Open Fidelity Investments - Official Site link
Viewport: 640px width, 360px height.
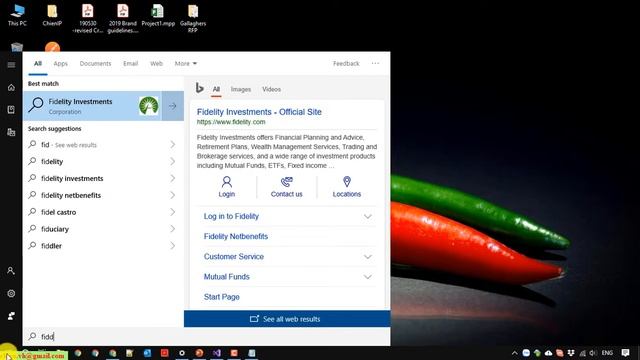tap(259, 112)
